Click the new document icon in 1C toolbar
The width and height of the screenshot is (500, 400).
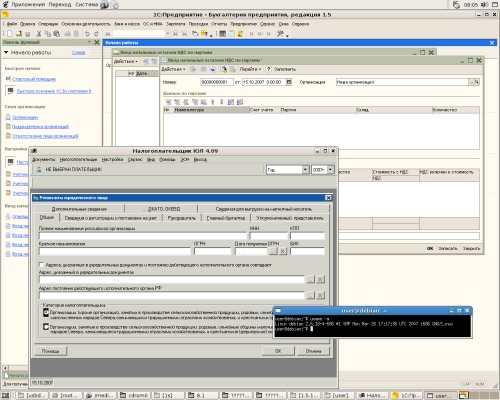[10, 34]
